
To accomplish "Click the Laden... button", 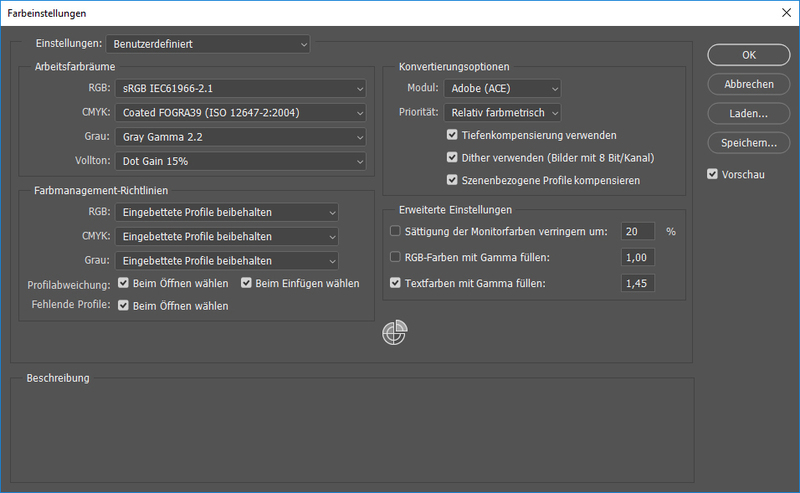I will coord(748,113).
